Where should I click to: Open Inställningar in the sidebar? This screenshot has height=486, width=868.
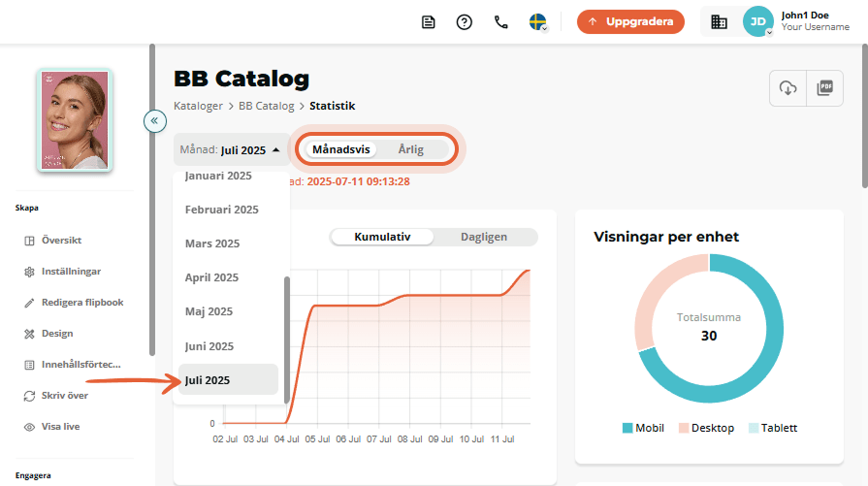(71, 272)
